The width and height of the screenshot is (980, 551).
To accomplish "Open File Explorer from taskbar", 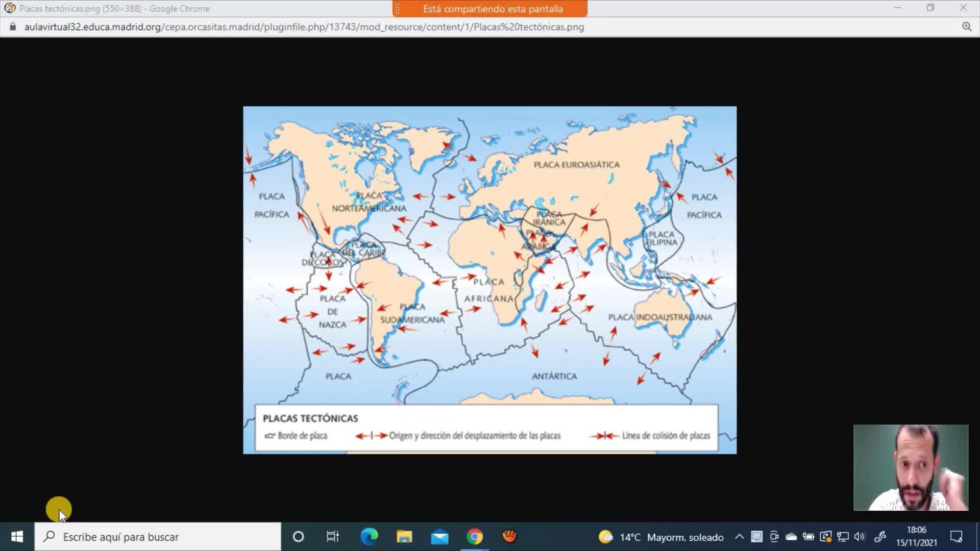I will coord(404,537).
